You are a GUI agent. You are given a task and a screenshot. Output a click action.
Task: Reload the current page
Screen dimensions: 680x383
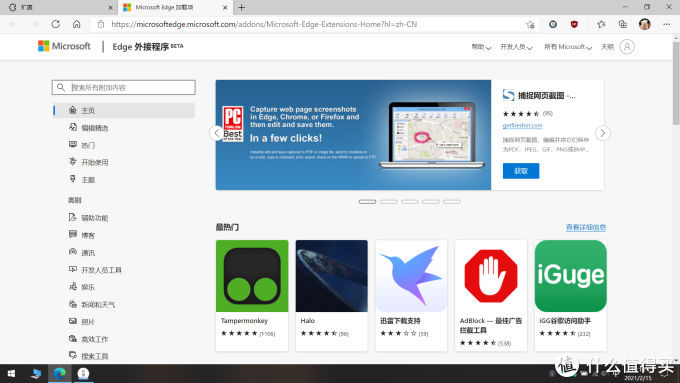click(x=56, y=24)
